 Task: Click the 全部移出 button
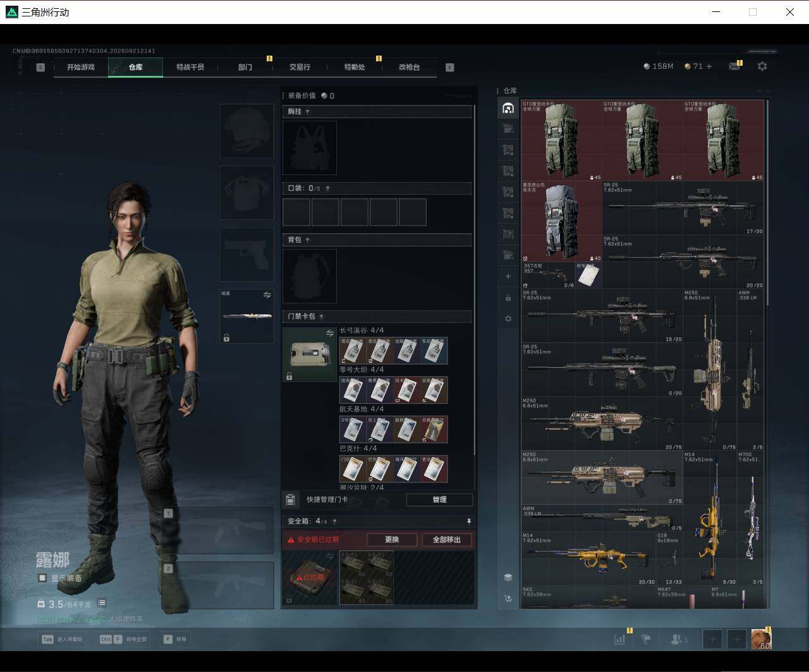[447, 540]
